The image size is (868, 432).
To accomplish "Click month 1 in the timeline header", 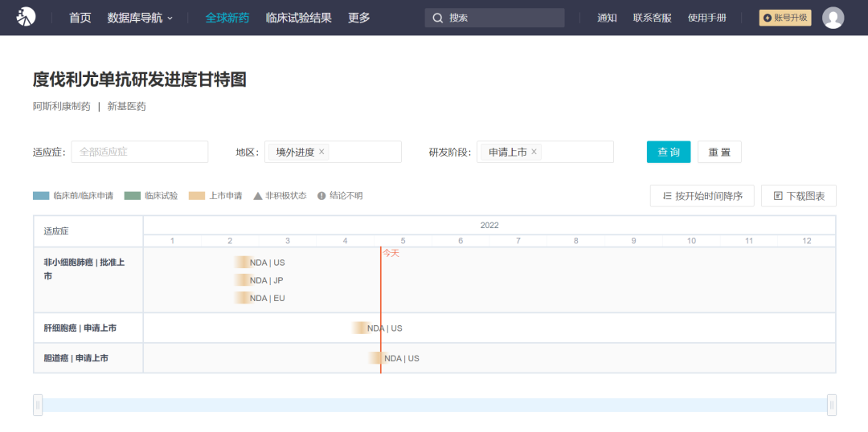I will [x=172, y=241].
